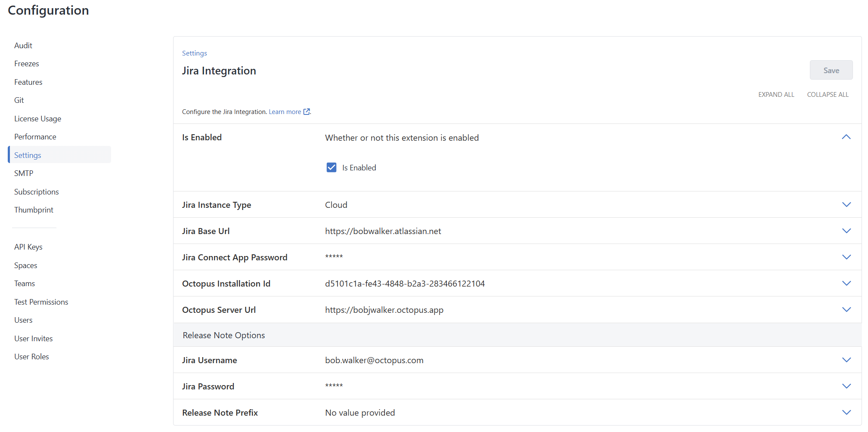Click the Settings breadcrumb link
This screenshot has width=868, height=432.
[x=194, y=53]
